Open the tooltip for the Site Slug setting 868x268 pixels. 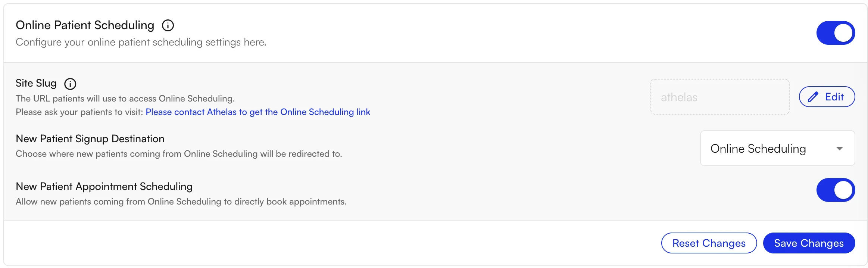point(71,84)
